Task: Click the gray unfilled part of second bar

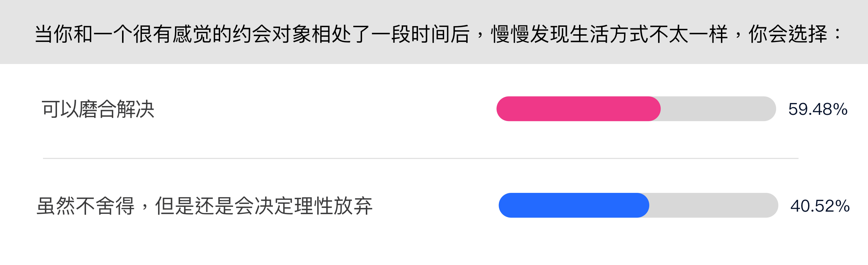Action: click(714, 205)
